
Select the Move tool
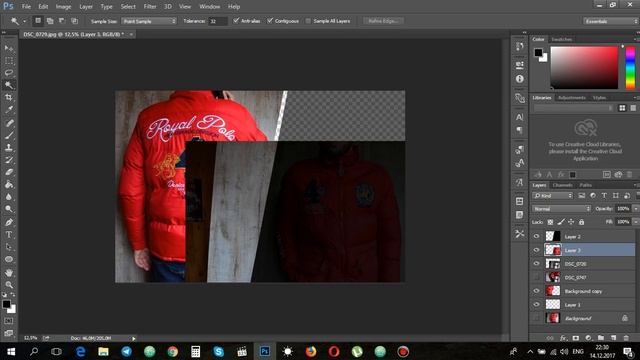point(9,48)
